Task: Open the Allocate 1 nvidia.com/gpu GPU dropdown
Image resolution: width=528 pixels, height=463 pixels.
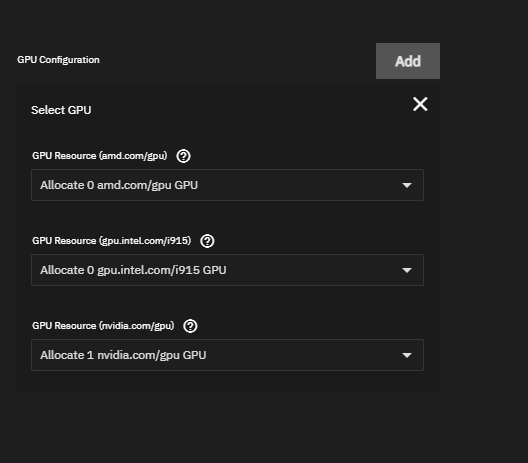Action: pos(227,355)
